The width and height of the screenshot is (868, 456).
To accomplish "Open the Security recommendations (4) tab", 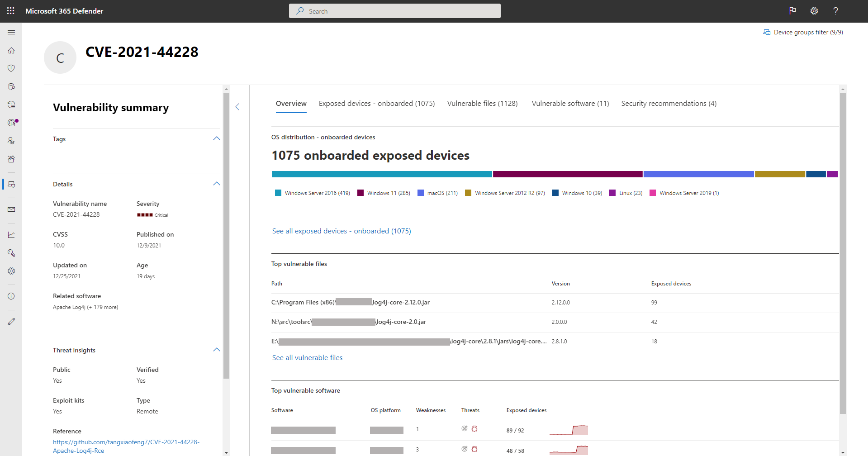I will (x=669, y=104).
